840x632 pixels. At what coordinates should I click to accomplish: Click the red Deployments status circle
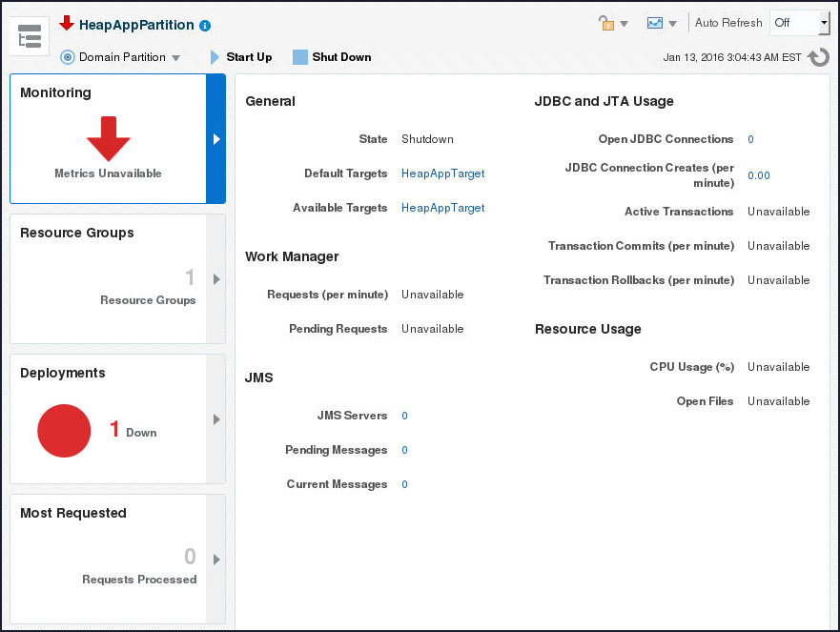pyautogui.click(x=64, y=431)
